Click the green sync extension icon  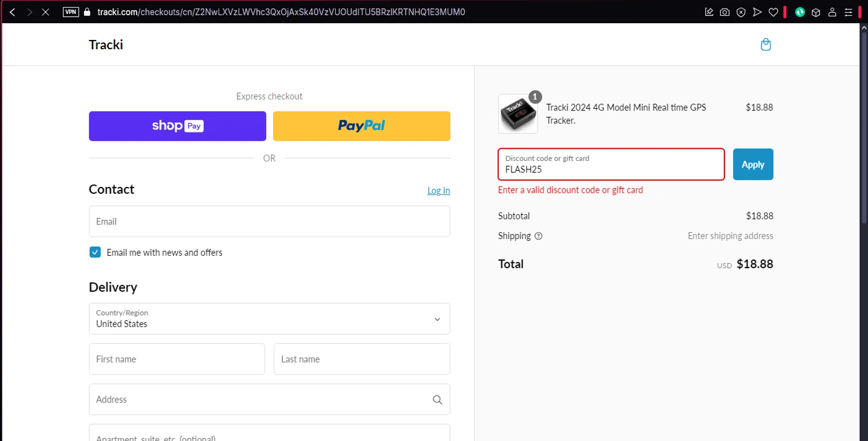pos(800,12)
